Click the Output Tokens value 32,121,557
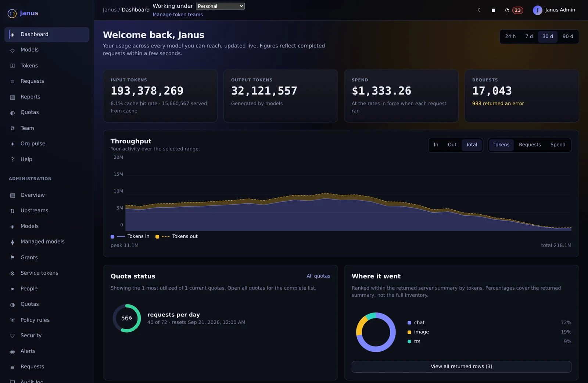 coord(264,91)
